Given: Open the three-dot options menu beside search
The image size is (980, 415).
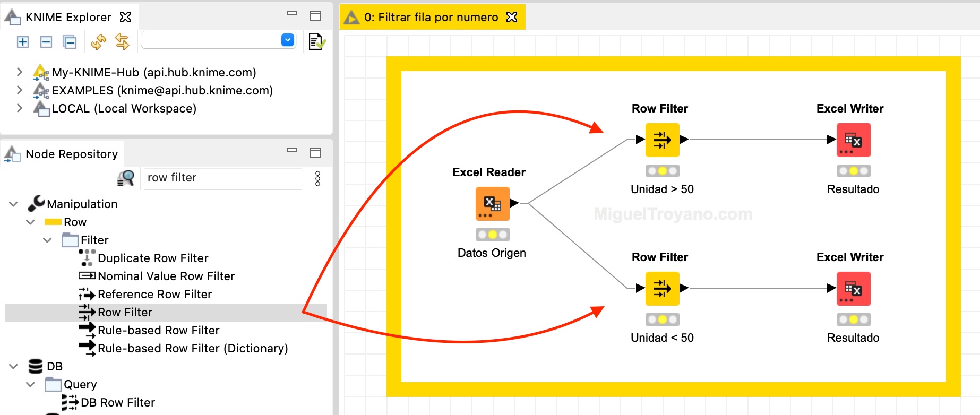Looking at the screenshot, I should pyautogui.click(x=317, y=178).
